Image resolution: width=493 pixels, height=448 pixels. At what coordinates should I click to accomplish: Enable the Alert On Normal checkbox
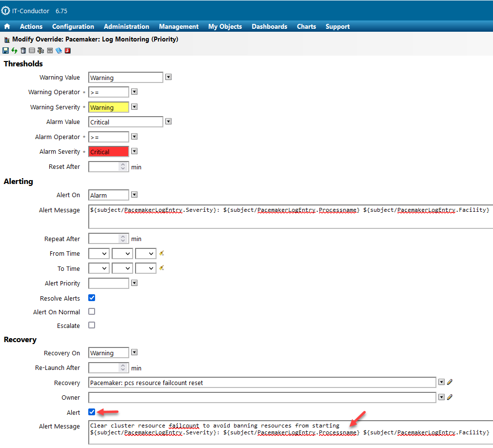92,311
